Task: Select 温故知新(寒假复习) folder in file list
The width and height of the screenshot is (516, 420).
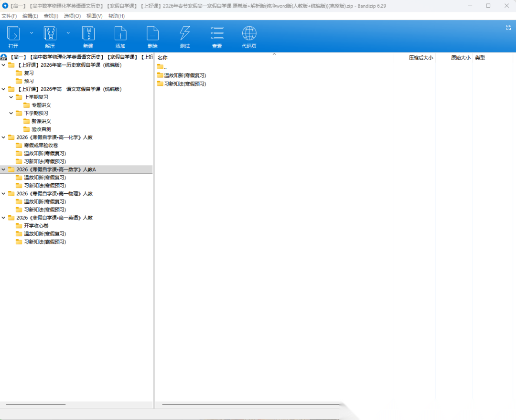Action: 185,75
